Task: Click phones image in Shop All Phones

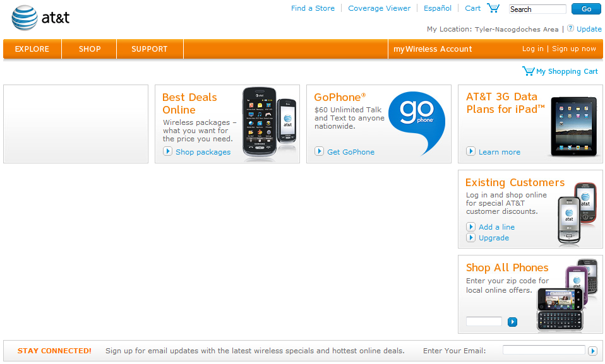Action: pyautogui.click(x=567, y=295)
